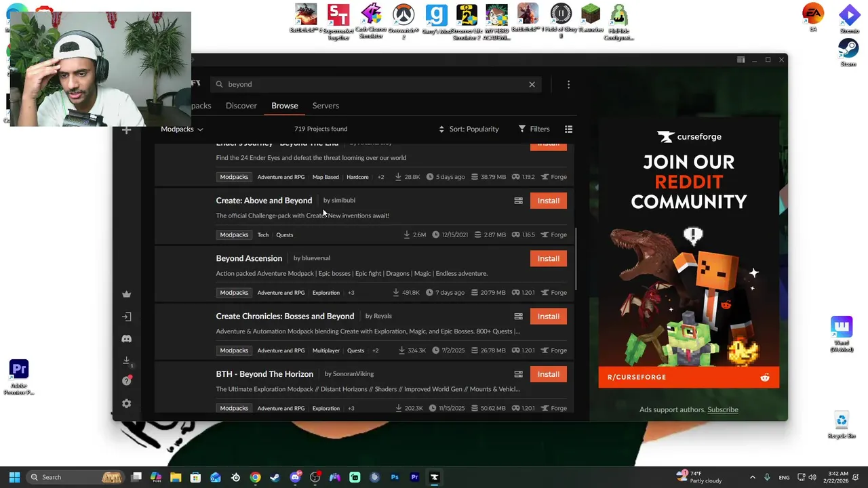The width and height of the screenshot is (868, 488).
Task: Expand the Modpacks category dropdown
Action: tap(182, 129)
